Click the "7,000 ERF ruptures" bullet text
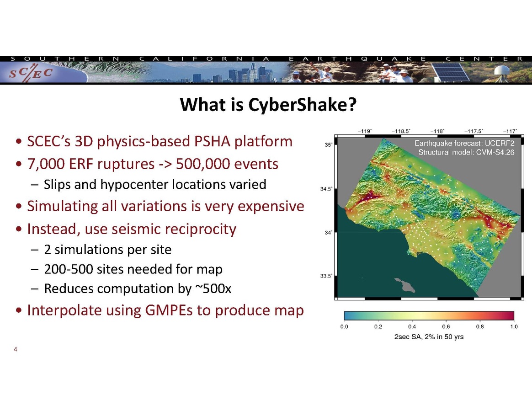Image resolution: width=532 pixels, height=411 pixels. 153,164
